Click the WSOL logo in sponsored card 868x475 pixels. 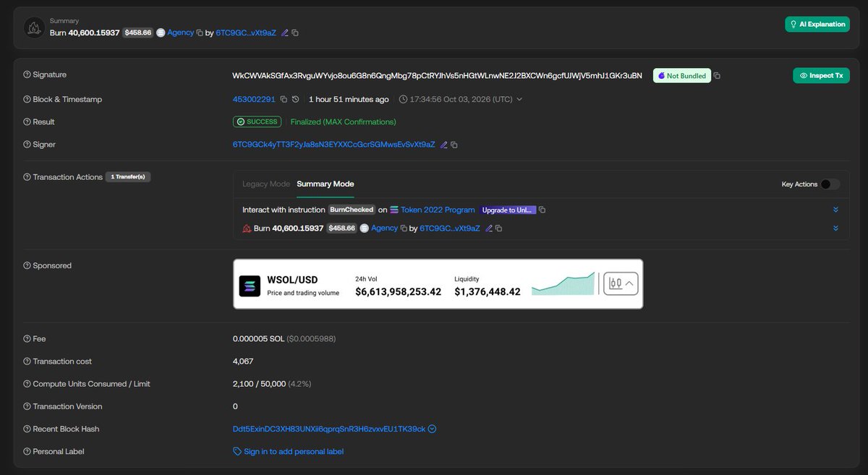[x=250, y=286]
